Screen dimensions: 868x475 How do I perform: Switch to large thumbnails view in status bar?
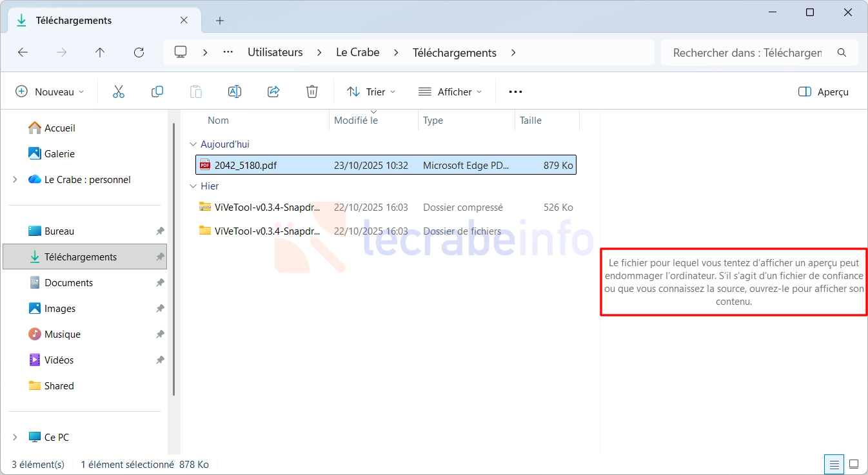pos(854,464)
